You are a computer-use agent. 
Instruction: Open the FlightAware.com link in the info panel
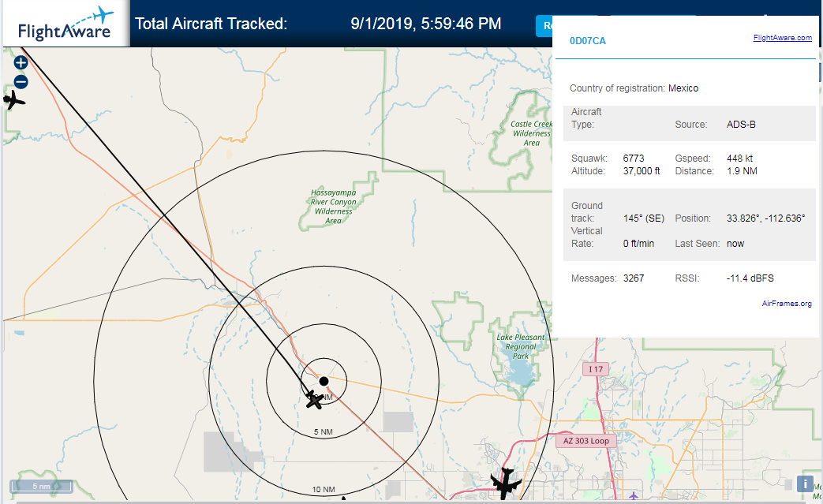click(x=782, y=38)
